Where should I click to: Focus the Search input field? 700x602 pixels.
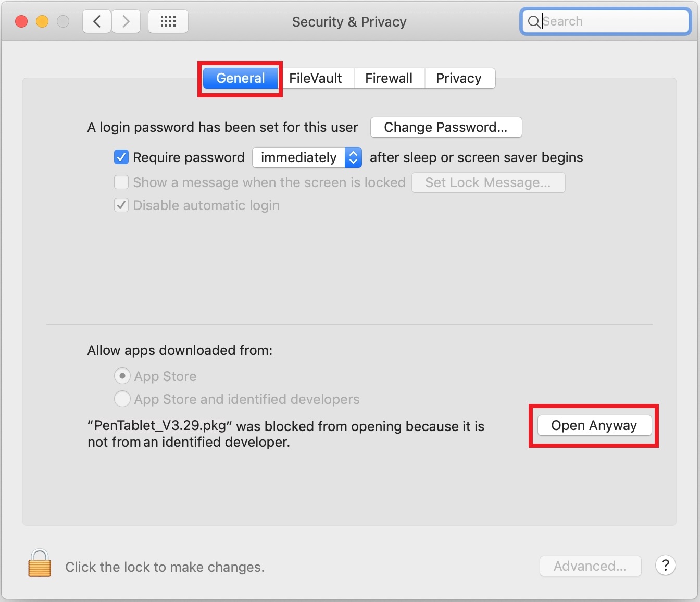click(606, 21)
